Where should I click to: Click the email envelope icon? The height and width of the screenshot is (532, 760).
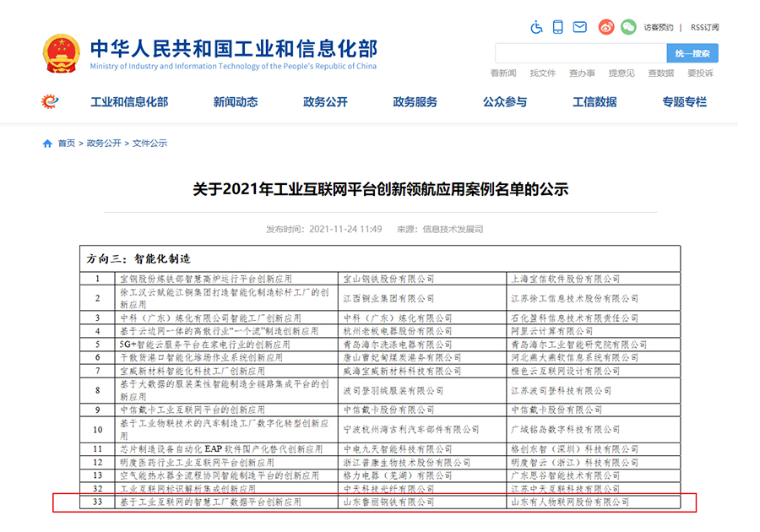pos(579,27)
